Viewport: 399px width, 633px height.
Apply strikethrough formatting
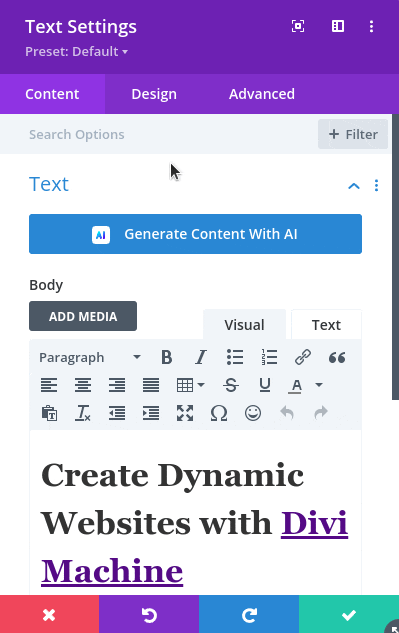point(231,385)
